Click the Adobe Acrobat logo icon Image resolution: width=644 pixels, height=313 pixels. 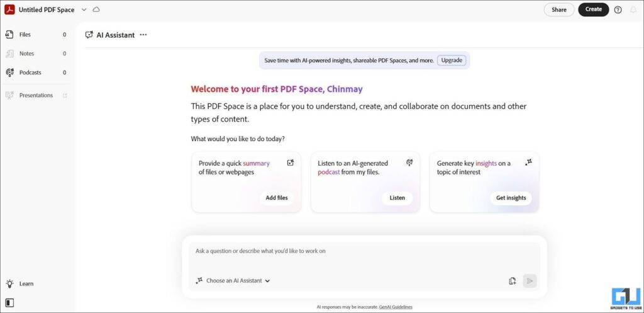[x=9, y=9]
